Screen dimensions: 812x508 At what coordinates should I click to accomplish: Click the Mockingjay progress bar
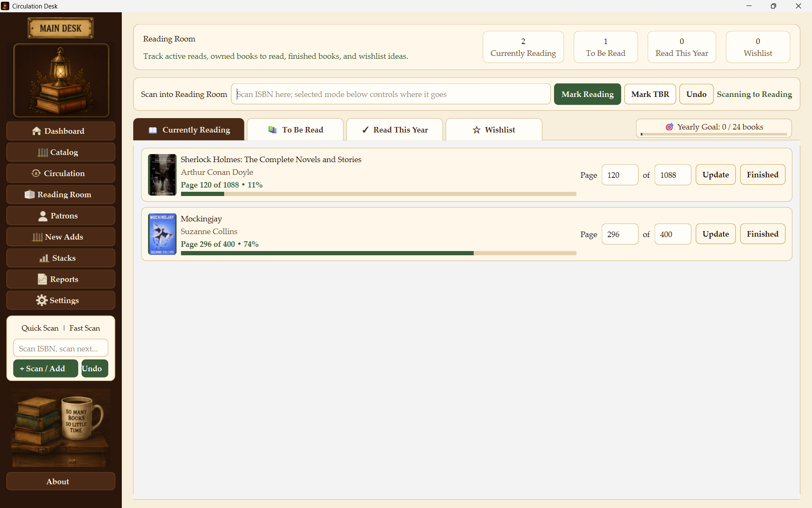pyautogui.click(x=378, y=253)
